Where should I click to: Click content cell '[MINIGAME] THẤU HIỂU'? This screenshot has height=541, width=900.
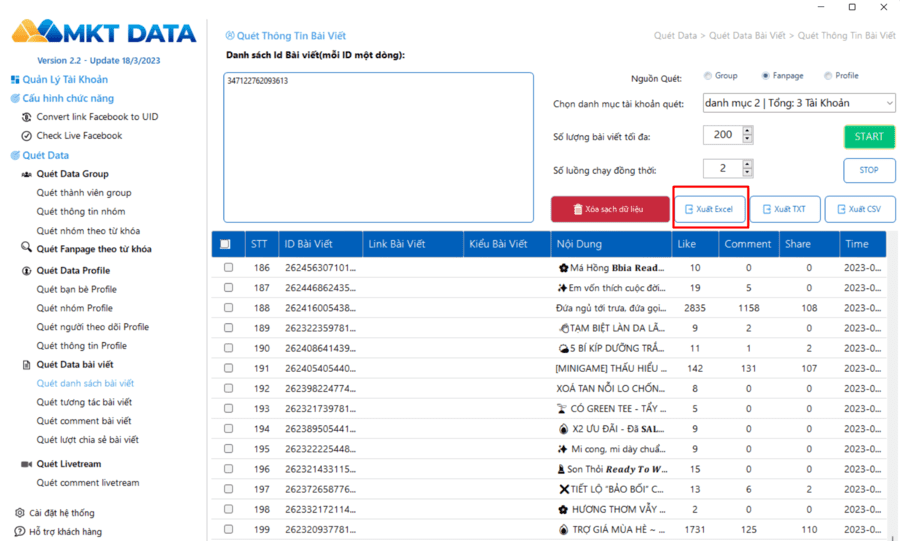[x=611, y=368]
